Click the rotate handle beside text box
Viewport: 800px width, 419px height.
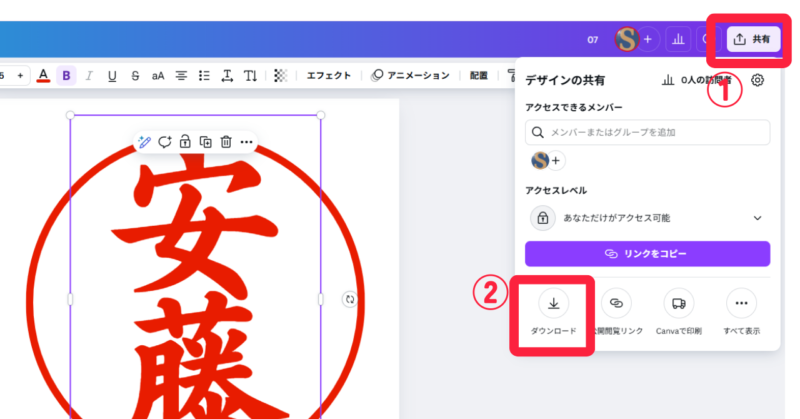349,300
